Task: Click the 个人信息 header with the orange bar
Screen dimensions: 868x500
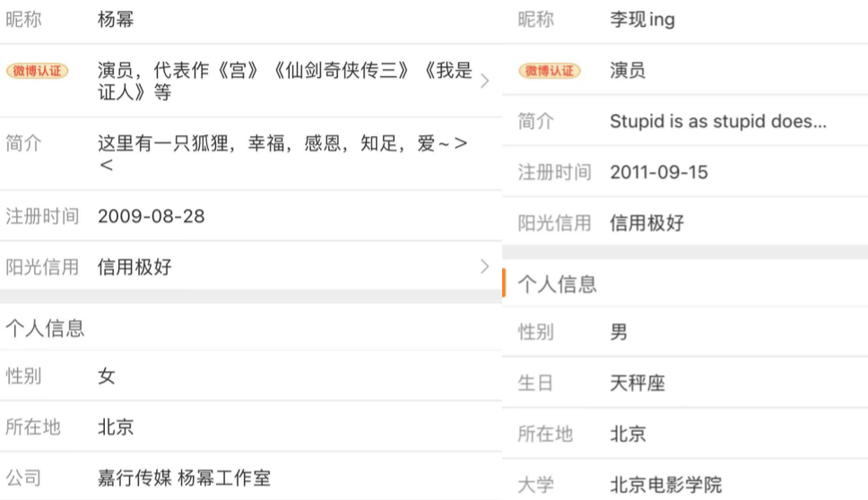Action: [557, 284]
